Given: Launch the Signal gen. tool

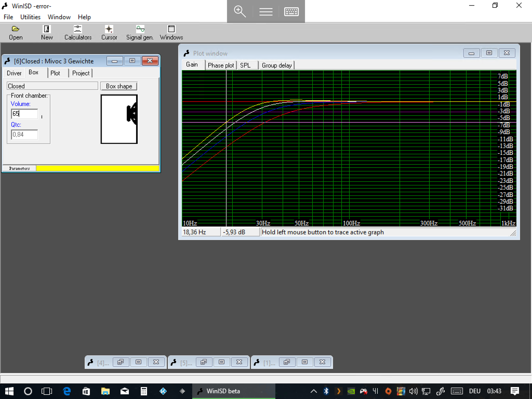Looking at the screenshot, I should click(140, 33).
